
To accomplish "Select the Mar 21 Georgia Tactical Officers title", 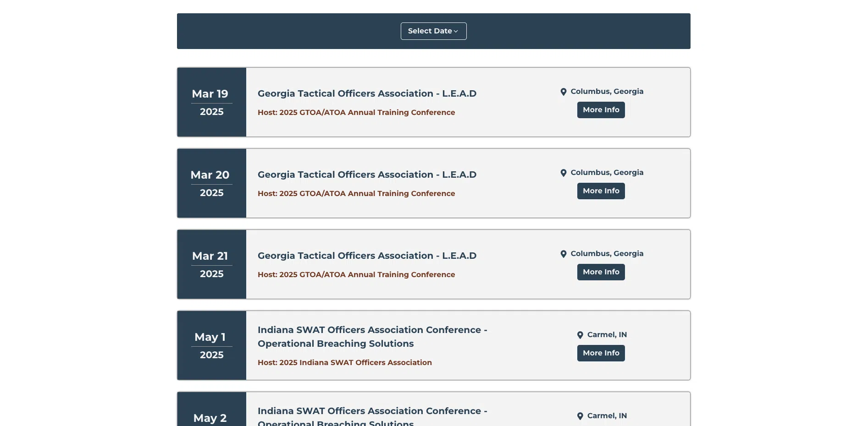I will [x=367, y=256].
